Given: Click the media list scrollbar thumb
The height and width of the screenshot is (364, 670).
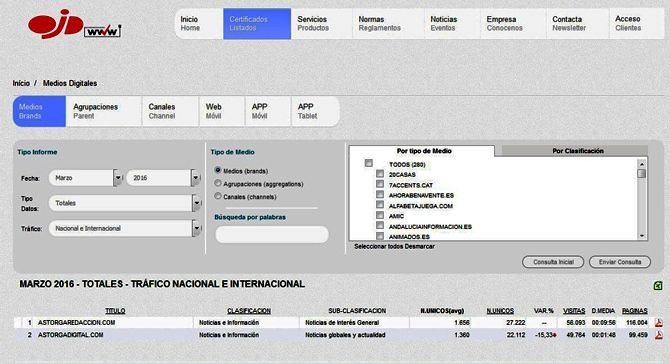Looking at the screenshot, I should point(642,173).
